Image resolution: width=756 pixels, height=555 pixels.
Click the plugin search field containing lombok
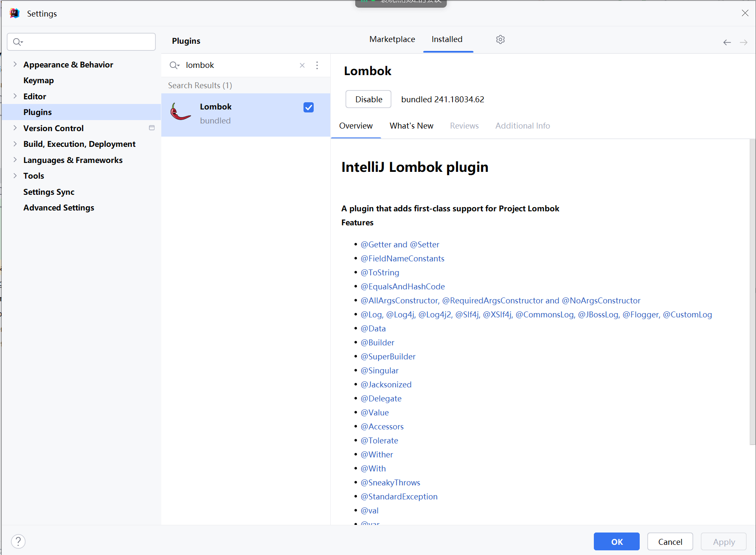click(x=241, y=65)
